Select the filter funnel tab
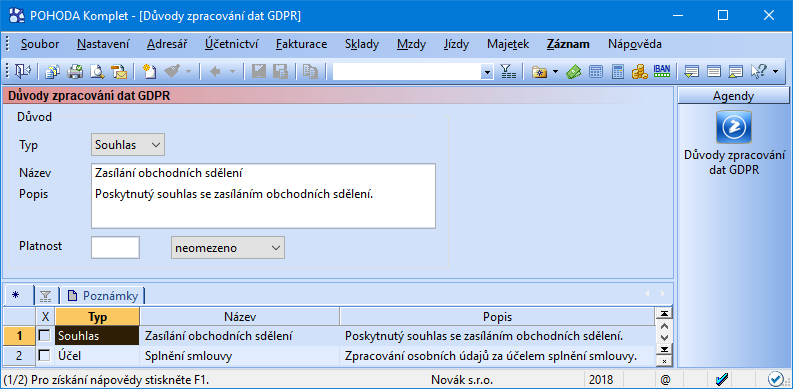 coord(46,296)
